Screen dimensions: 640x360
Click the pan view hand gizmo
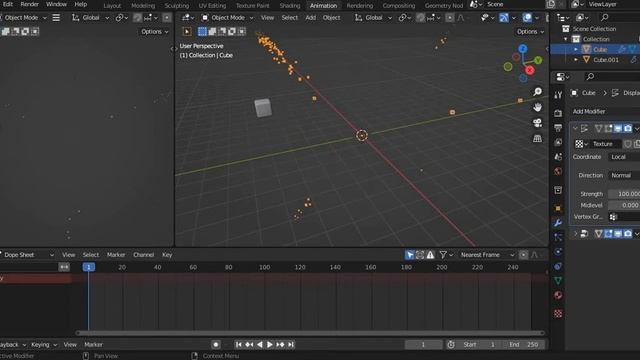coord(538,107)
